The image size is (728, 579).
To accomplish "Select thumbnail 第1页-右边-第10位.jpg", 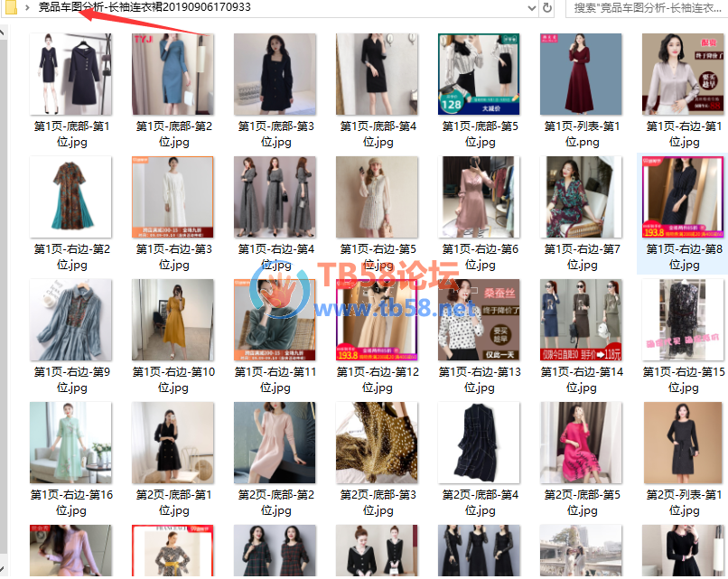I will pos(173,320).
